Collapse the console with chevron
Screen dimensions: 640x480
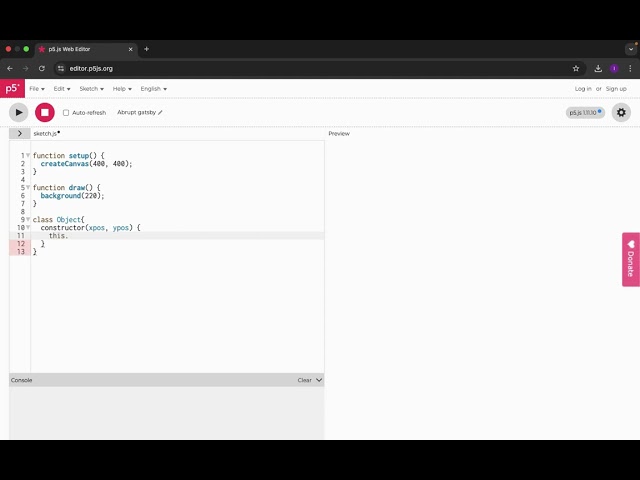(x=319, y=380)
